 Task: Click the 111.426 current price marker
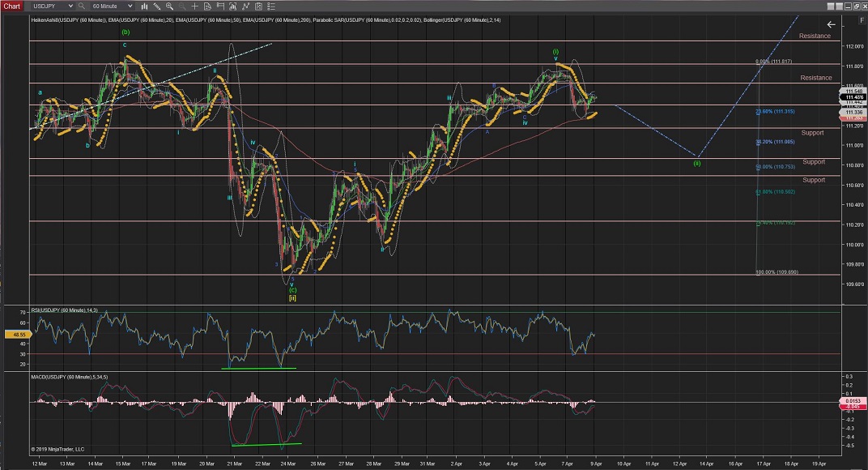coord(853,97)
